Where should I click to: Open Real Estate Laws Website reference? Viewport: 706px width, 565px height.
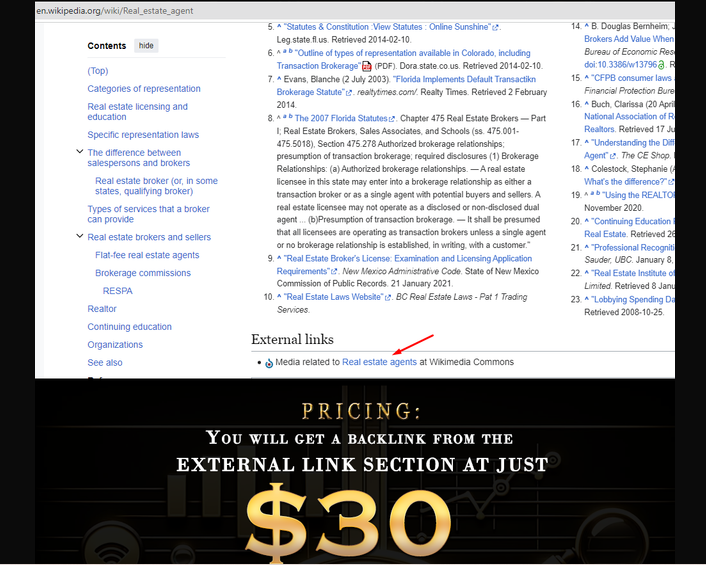pos(334,297)
